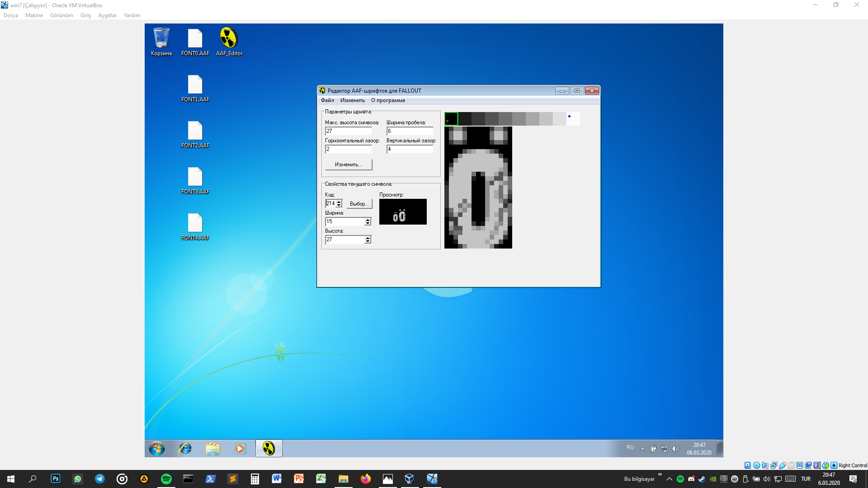Open PowerShell from Windows taskbar
This screenshot has width=868, height=488.
211,479
